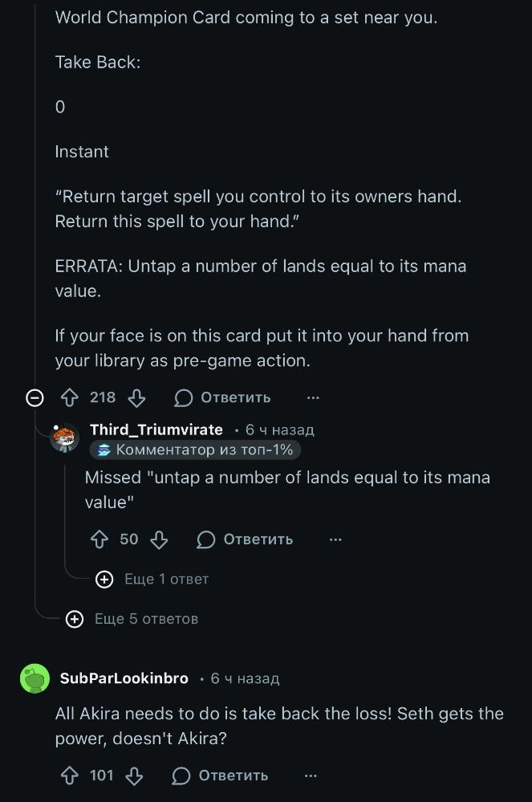
Task: Collapse the Take Back comment thread
Action: 35,397
